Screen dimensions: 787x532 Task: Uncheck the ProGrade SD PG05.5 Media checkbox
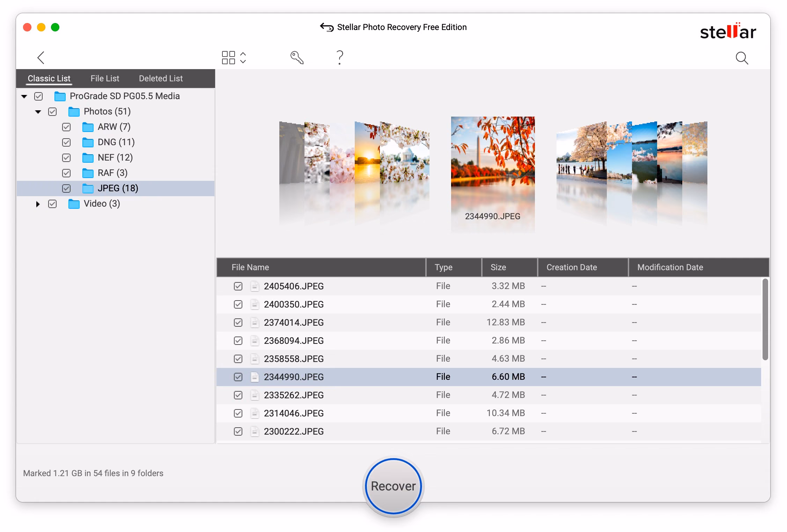(38, 96)
